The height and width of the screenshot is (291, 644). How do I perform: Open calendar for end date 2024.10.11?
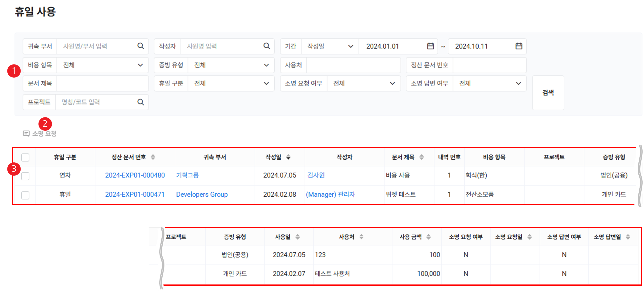pyautogui.click(x=519, y=46)
